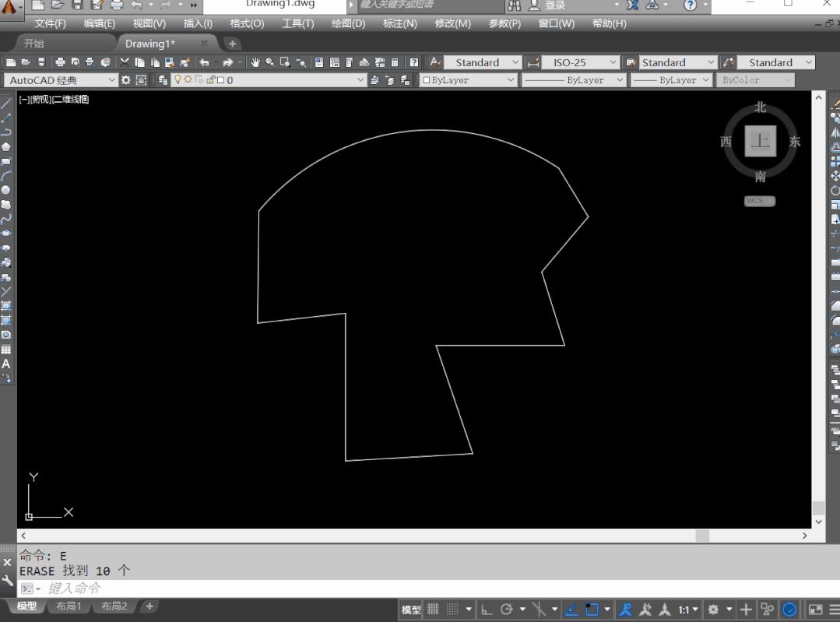The height and width of the screenshot is (622, 840).
Task: Expand the AutoCAD 经典 workspace dropdown
Action: pos(112,80)
